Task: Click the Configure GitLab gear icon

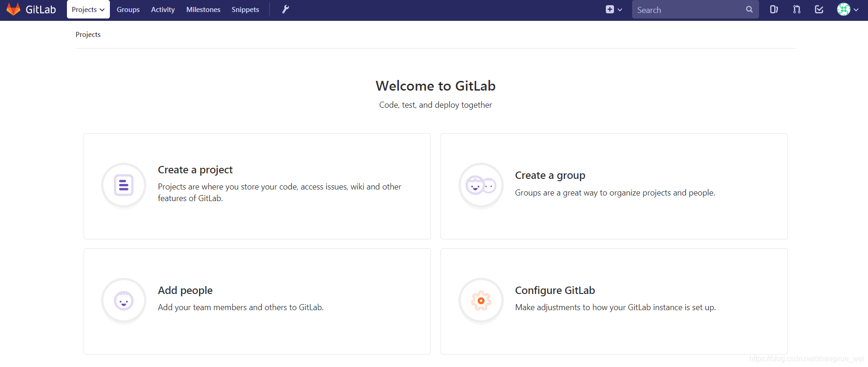Action: click(481, 300)
